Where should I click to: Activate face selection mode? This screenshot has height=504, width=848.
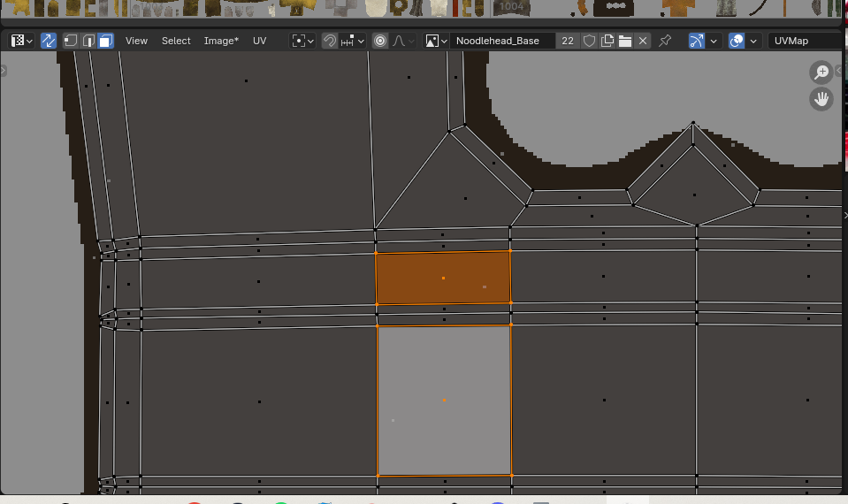(x=105, y=41)
